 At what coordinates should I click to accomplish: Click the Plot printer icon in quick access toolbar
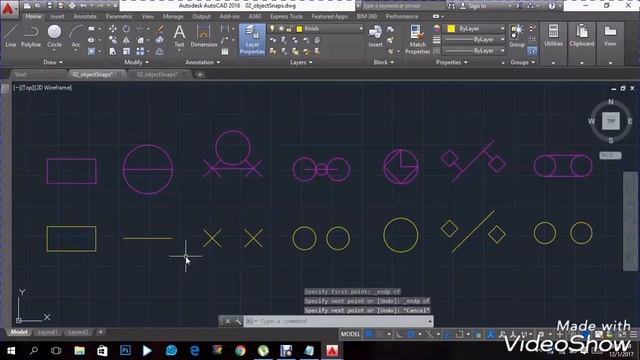tap(72, 6)
